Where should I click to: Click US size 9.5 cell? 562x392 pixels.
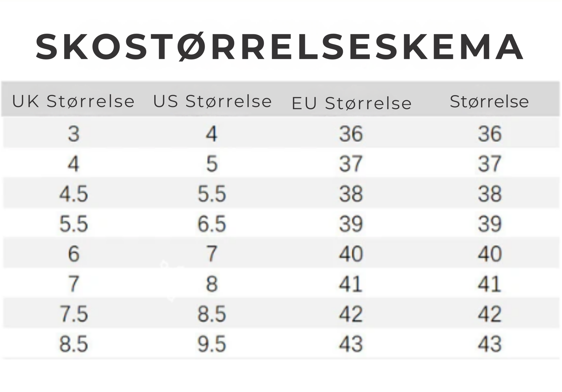(x=212, y=344)
